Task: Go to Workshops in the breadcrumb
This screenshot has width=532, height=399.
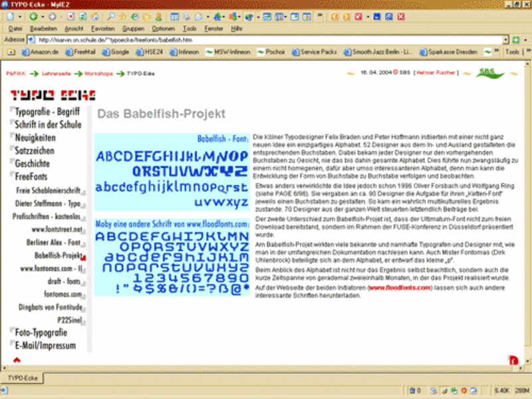Action: point(98,73)
